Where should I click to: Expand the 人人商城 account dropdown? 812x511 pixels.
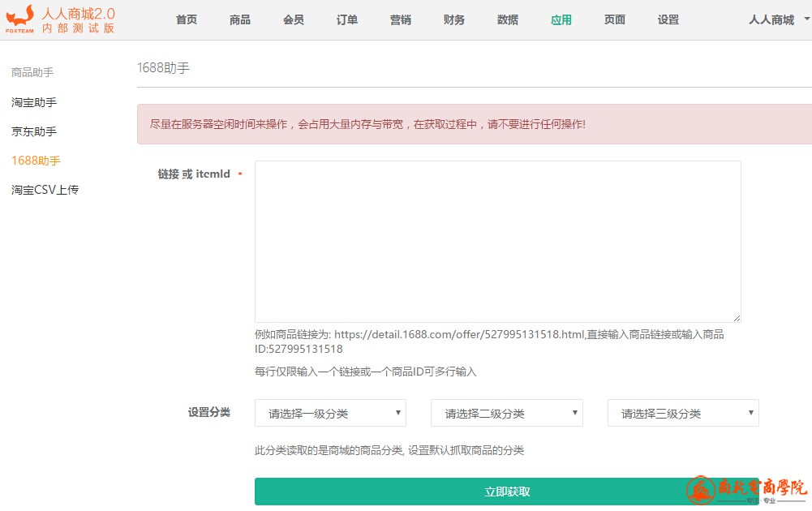(x=779, y=19)
